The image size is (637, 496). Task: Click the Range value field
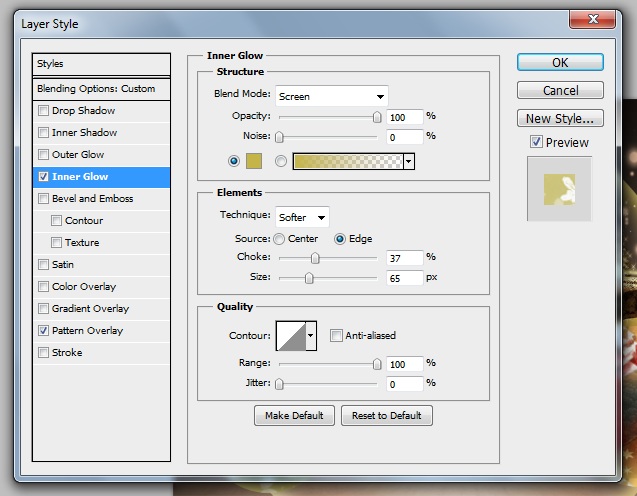pos(405,364)
